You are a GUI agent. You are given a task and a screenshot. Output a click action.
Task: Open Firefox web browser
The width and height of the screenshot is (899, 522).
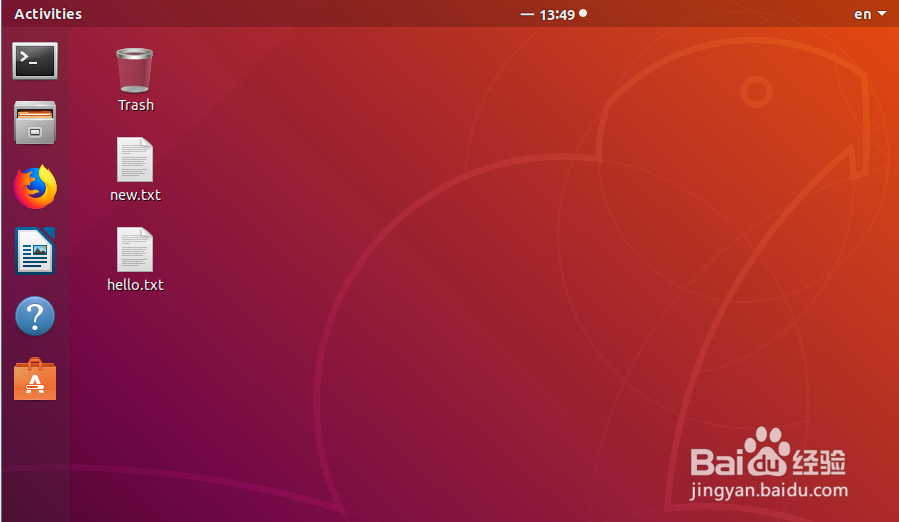(x=35, y=187)
